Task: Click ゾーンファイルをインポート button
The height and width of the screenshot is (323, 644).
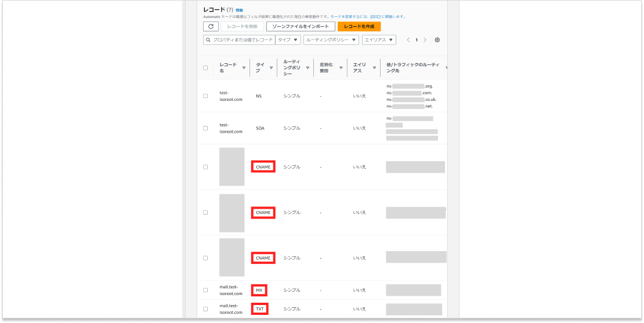Action: coord(301,27)
